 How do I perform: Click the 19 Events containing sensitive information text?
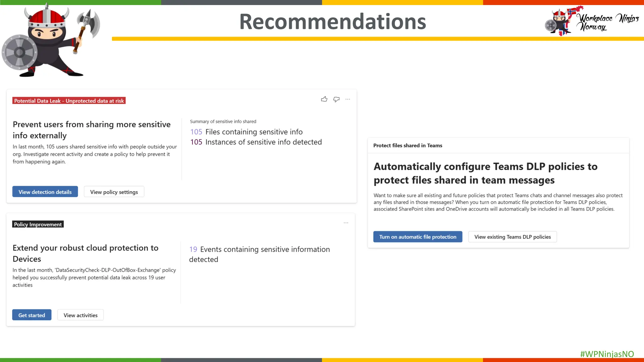click(259, 250)
